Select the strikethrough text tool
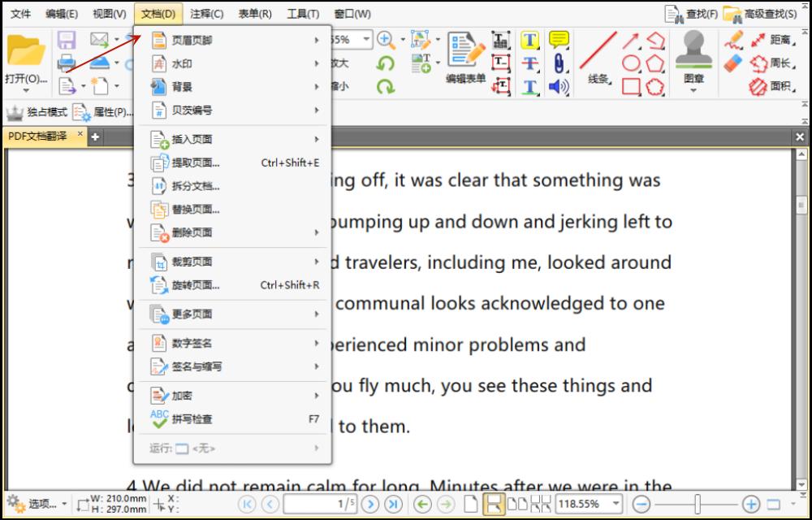The height and width of the screenshot is (520, 812). (x=529, y=63)
